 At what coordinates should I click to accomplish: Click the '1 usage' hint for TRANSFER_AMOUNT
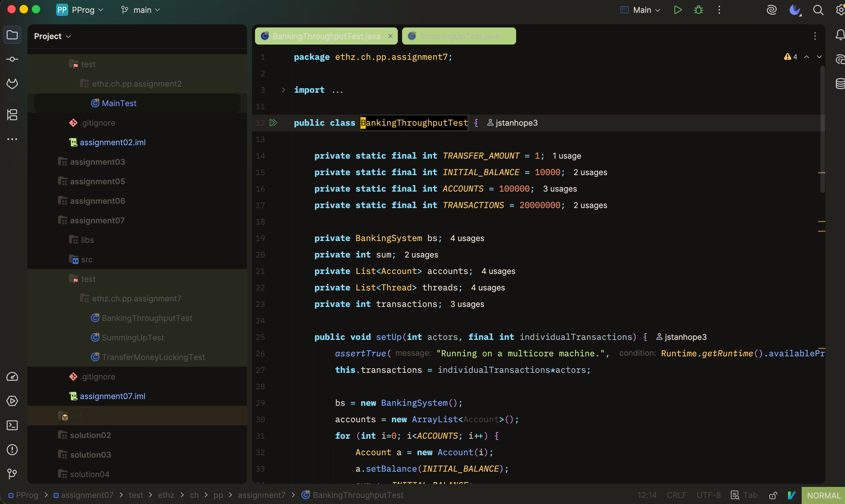pos(566,156)
